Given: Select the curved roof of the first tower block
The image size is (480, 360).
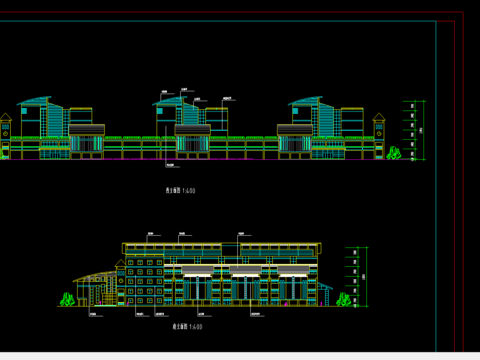Looking at the screenshot, I should (34, 101).
